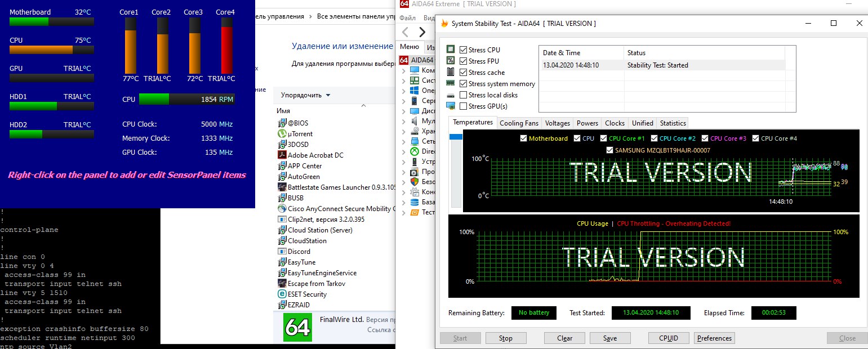Expand the database tree node
The width and height of the screenshot is (868, 349).
coord(403,202)
